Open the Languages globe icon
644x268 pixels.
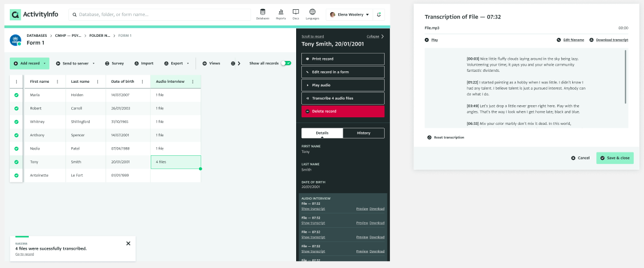[312, 14]
